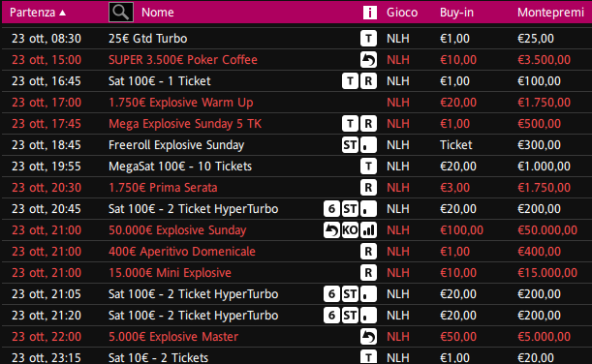Click the re-entry icon on 5.000€ Explosive Master
Screen dimensions: 592x364
(368, 337)
